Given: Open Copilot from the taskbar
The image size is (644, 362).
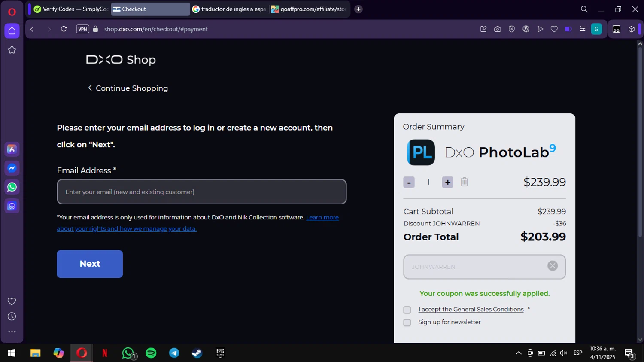Looking at the screenshot, I should pos(58,353).
